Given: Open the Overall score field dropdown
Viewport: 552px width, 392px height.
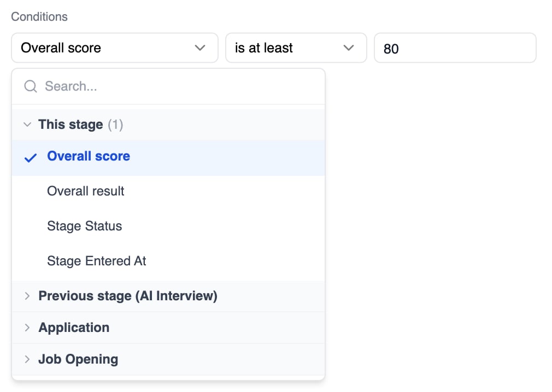Looking at the screenshot, I should point(115,48).
